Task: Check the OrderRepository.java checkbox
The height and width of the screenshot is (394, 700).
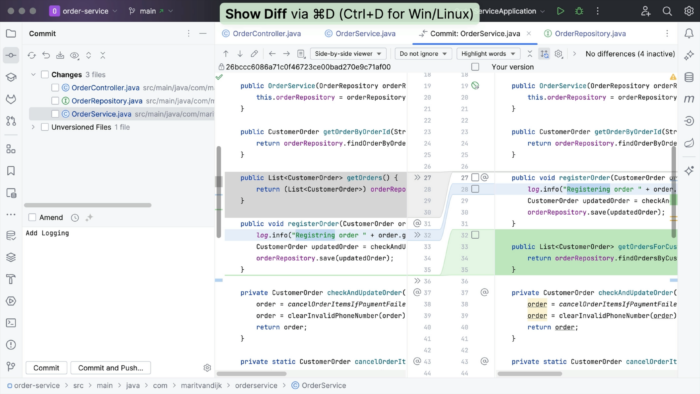Action: click(x=55, y=101)
